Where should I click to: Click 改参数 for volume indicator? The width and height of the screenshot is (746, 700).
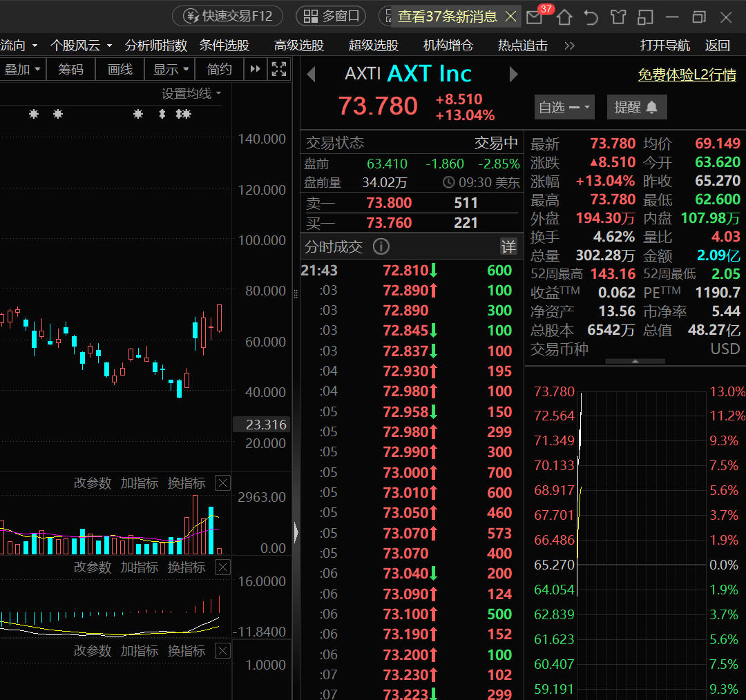point(93,483)
